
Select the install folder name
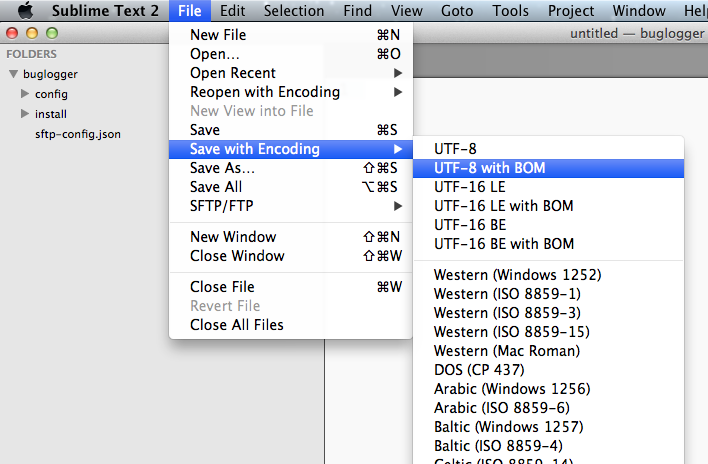coord(51,114)
